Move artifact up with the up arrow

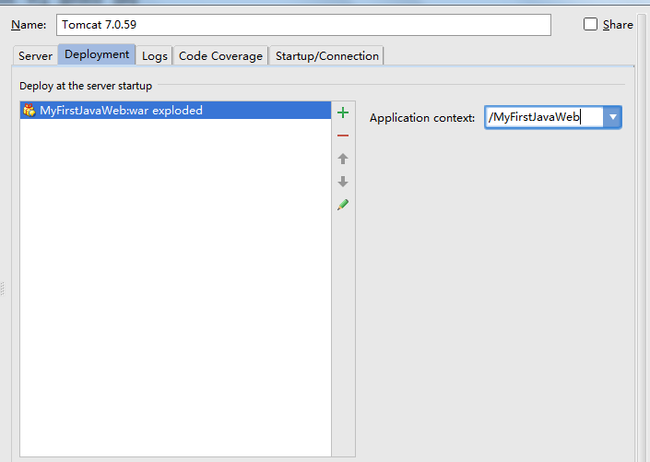tap(343, 159)
